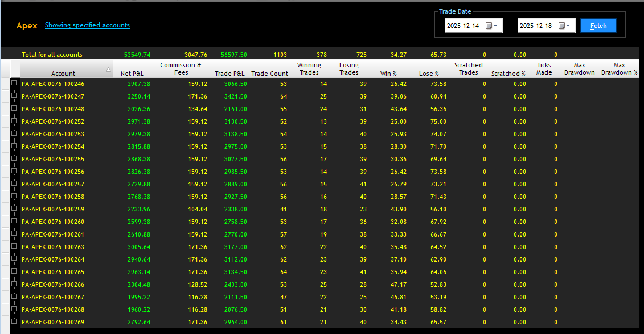Expand row PA-APEX-0076-100258
644x334 pixels.
14,196
